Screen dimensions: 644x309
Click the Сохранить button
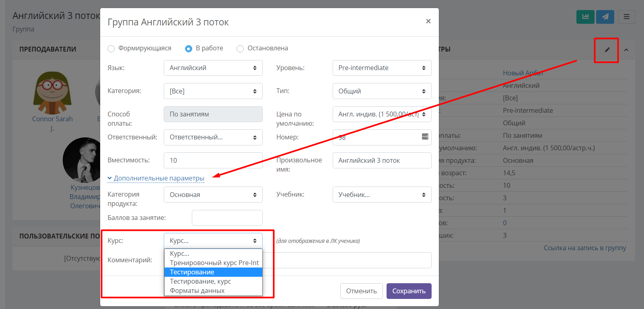pos(409,291)
